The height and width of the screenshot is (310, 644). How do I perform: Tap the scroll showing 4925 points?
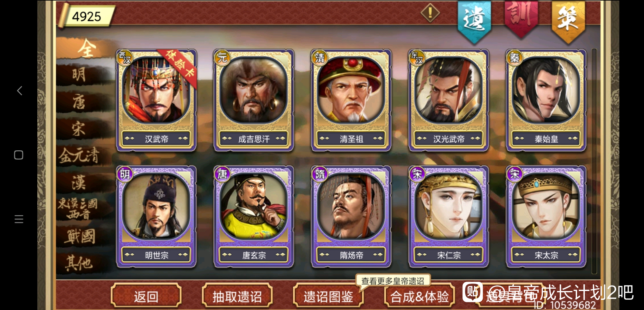tap(86, 16)
